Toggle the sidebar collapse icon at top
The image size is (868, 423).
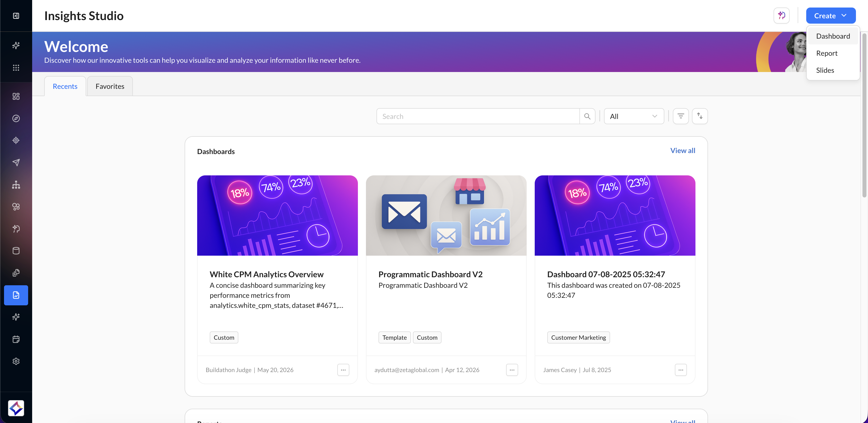[x=16, y=16]
